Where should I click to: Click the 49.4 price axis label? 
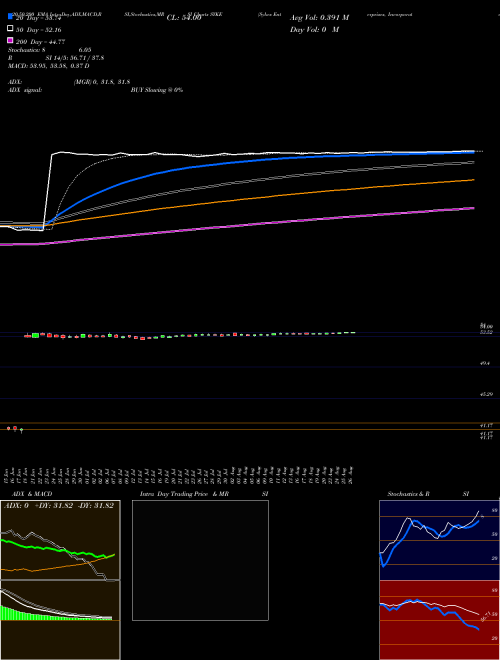(485, 363)
